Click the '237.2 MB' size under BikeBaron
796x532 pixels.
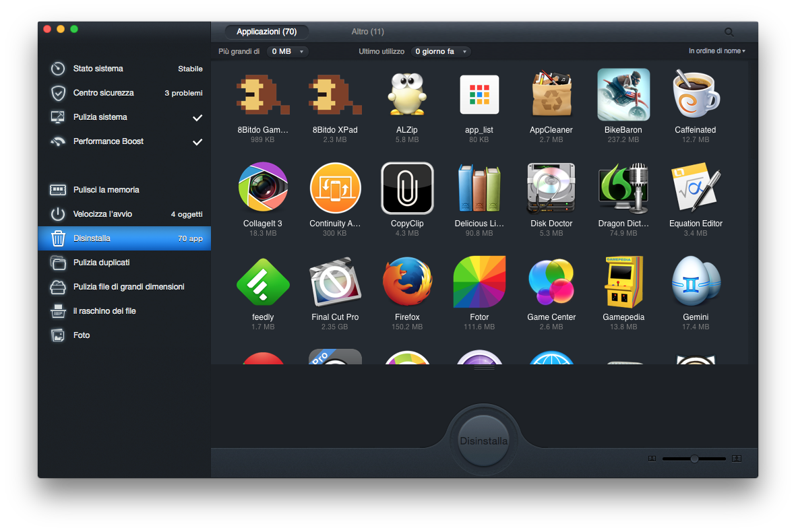pyautogui.click(x=623, y=139)
